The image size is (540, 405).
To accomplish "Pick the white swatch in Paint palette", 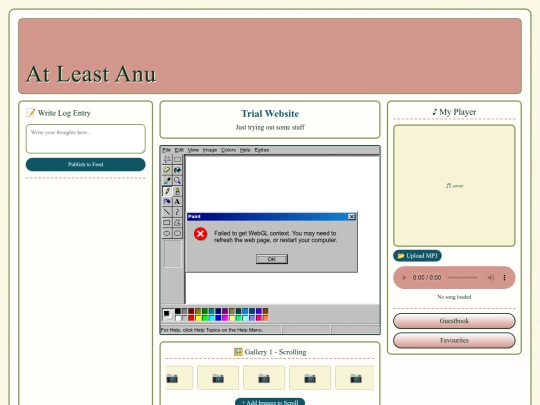I will (x=178, y=318).
